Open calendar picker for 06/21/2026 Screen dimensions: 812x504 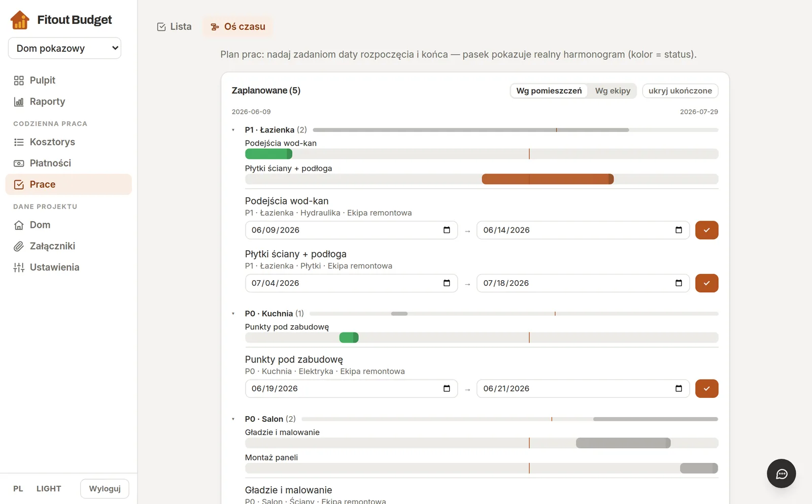679,389
